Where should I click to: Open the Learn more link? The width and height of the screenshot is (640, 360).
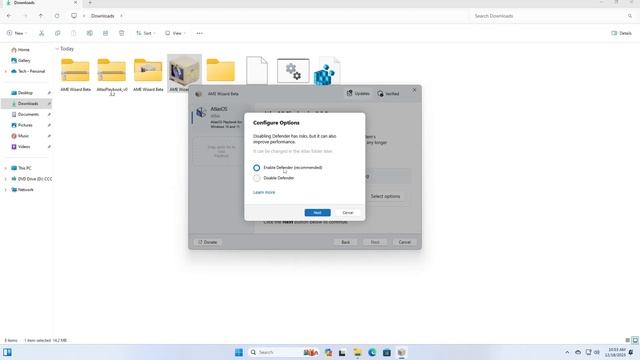[264, 192]
